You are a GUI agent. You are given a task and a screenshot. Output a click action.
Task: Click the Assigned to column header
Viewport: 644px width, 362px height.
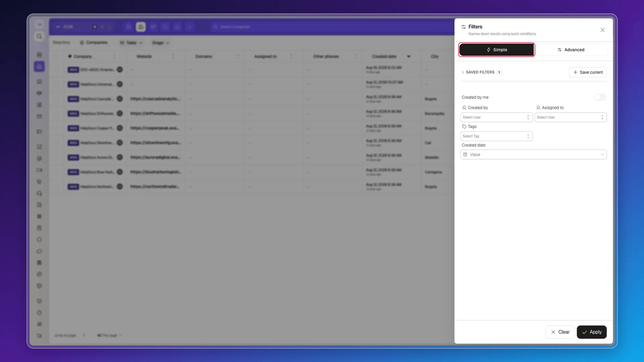265,56
